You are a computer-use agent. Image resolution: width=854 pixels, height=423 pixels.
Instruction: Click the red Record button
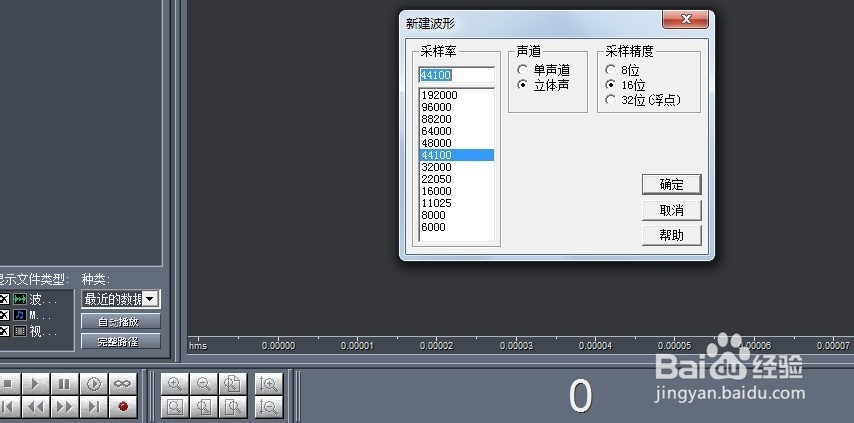click(123, 406)
